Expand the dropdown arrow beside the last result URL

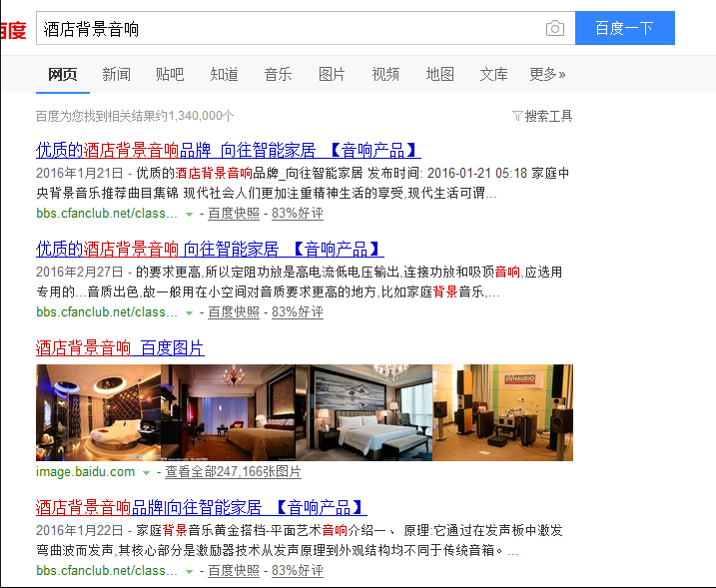(189, 571)
